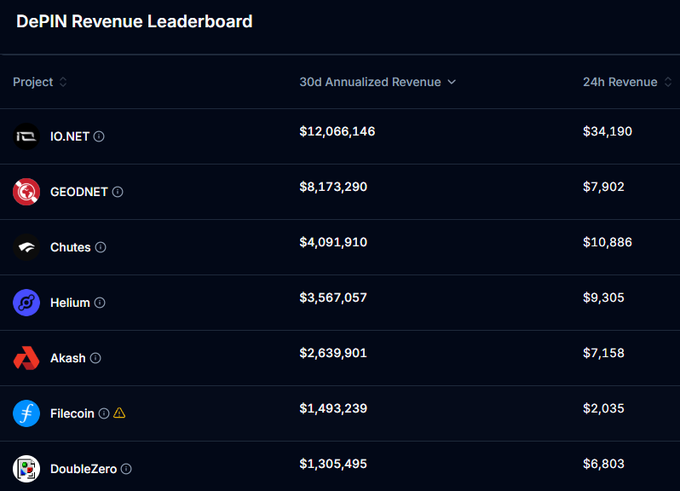
Task: Select the $8,173,290 revenue value
Action: click(333, 187)
